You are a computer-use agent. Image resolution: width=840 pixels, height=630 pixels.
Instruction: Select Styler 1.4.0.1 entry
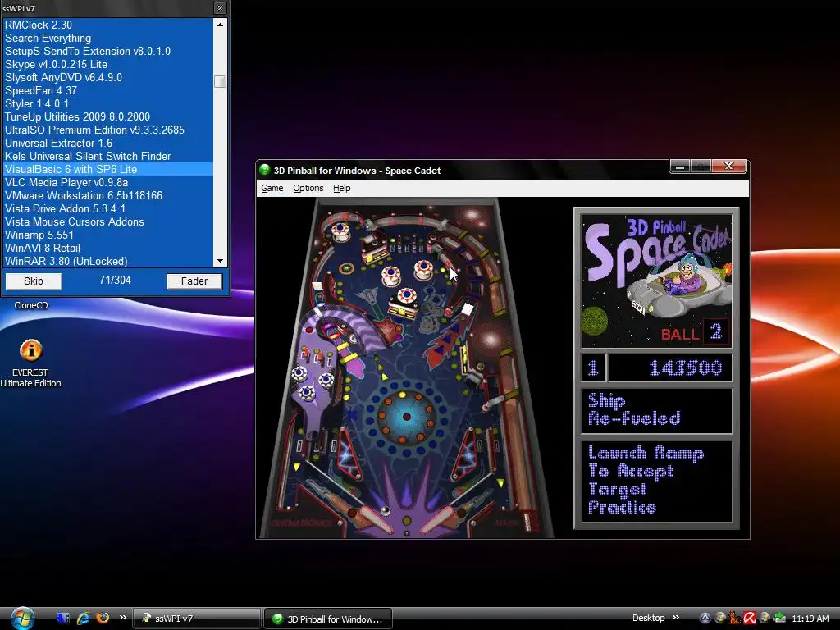(x=109, y=103)
